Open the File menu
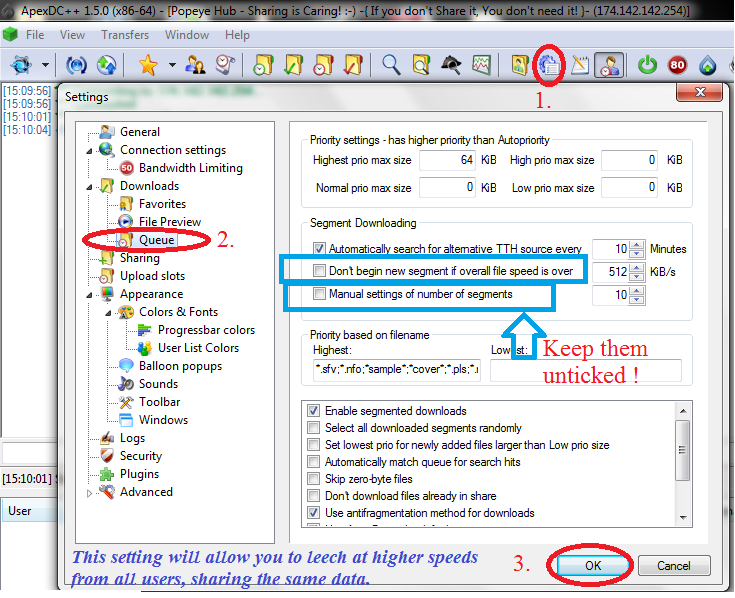The width and height of the screenshot is (735, 598). pos(35,35)
